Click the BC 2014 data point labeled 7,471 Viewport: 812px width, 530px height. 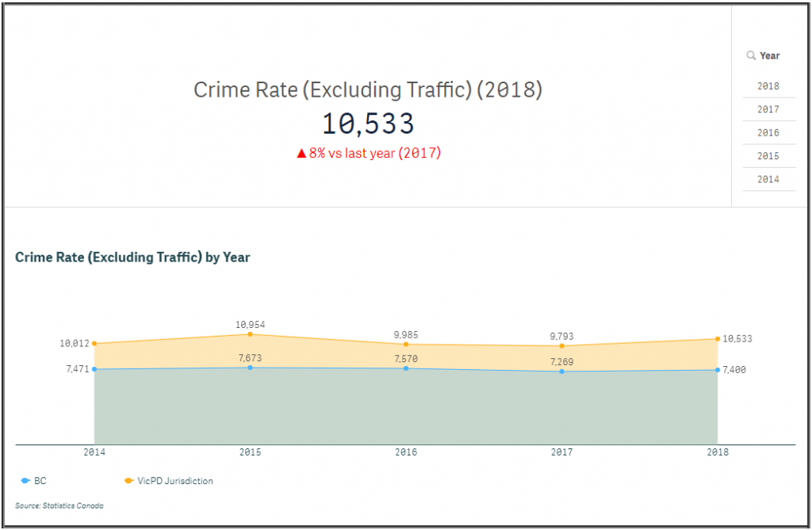(x=94, y=369)
